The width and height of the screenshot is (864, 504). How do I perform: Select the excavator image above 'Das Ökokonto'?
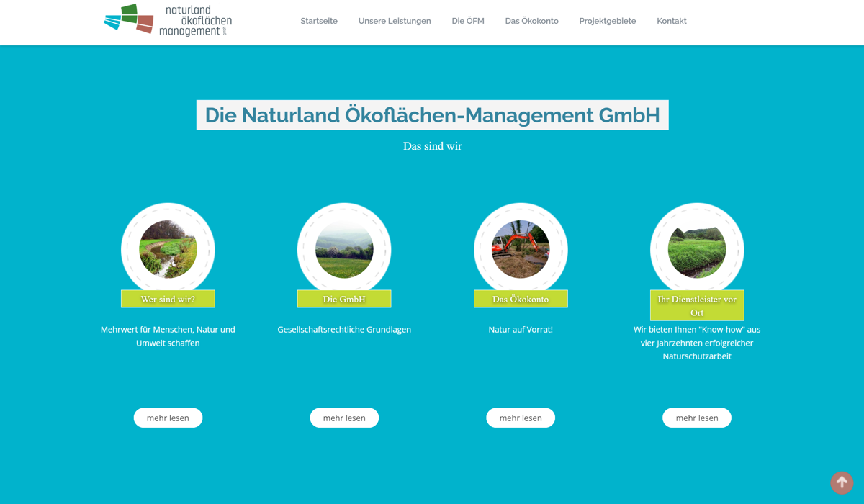(521, 249)
